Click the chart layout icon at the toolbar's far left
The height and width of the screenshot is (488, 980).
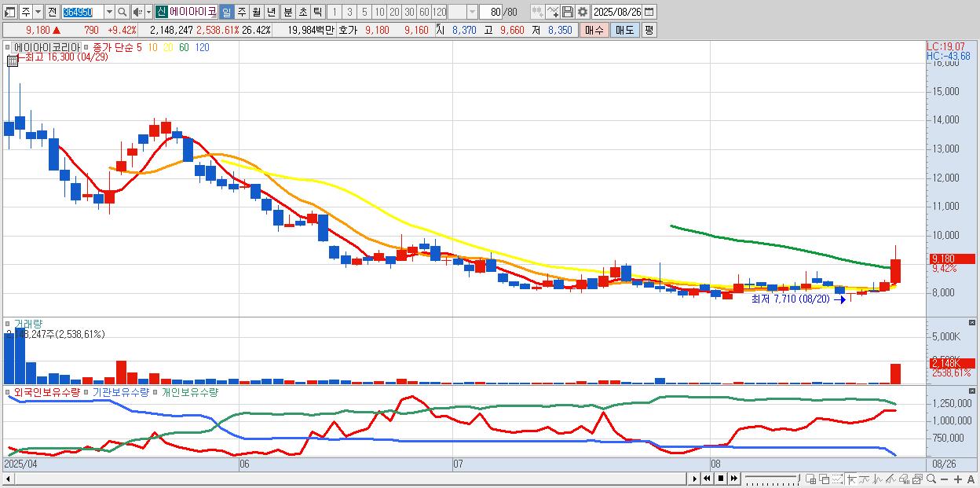pos(9,12)
